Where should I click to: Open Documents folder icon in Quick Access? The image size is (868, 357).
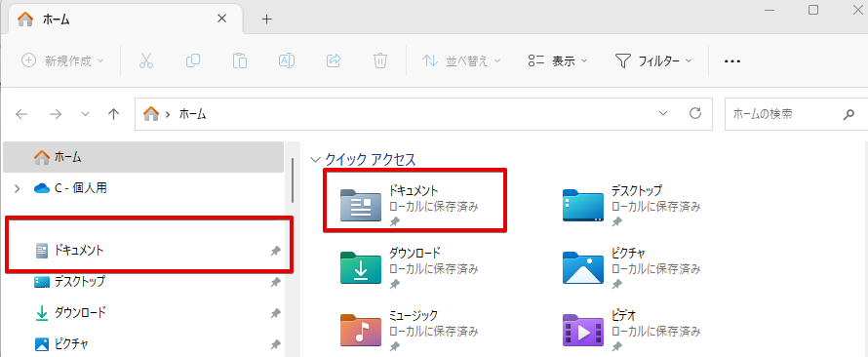[x=361, y=206]
